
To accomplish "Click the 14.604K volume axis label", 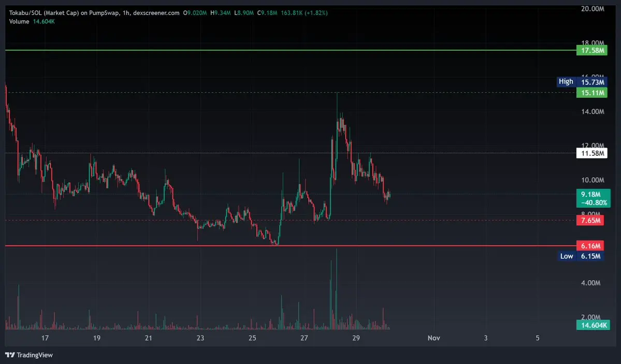I will pyautogui.click(x=593, y=325).
